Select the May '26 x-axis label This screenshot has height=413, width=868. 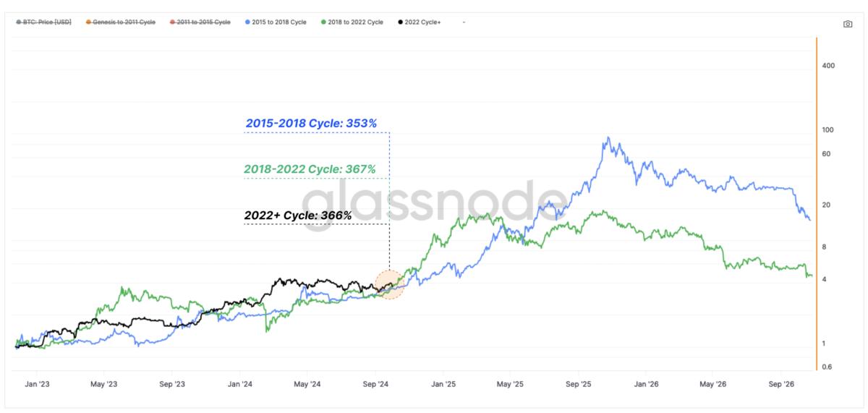713,384
